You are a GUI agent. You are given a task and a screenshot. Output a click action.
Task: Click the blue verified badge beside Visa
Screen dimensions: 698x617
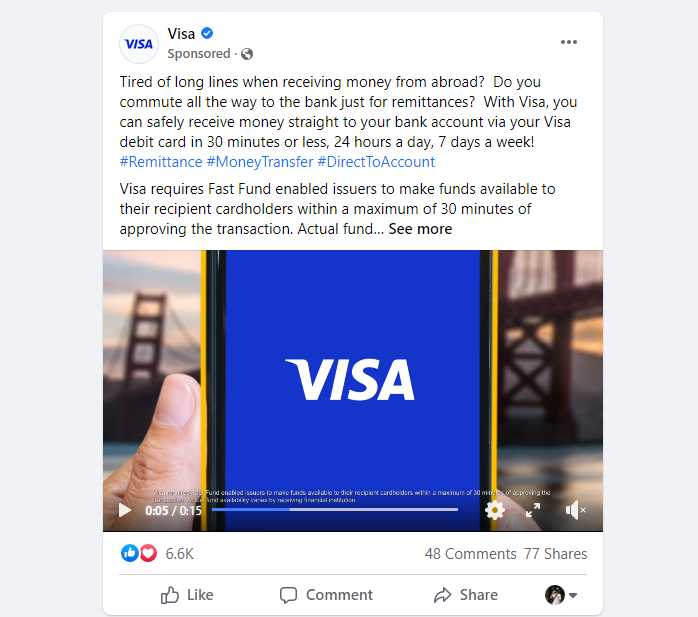tap(207, 33)
